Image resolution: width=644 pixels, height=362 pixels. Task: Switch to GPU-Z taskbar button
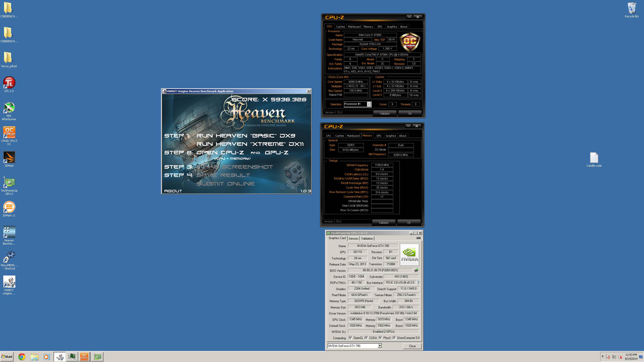click(97, 357)
